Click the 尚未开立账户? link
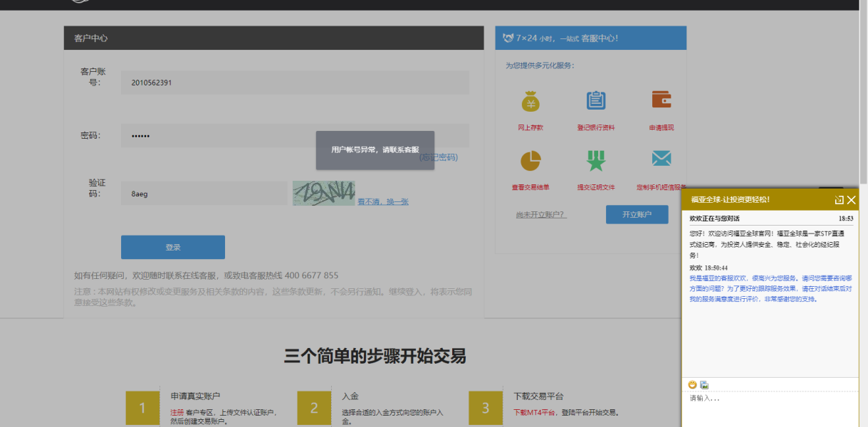 (x=541, y=215)
